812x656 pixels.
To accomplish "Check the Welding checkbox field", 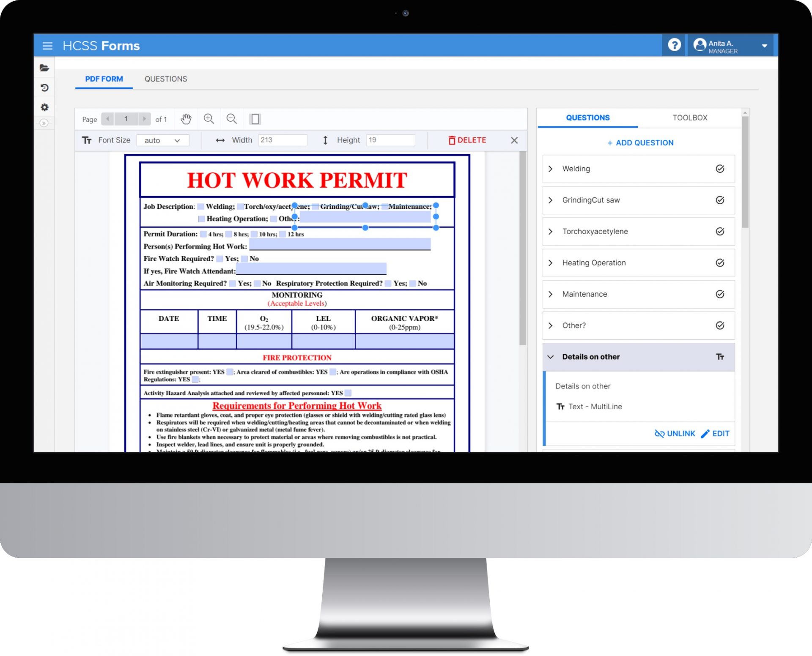I will 201,207.
